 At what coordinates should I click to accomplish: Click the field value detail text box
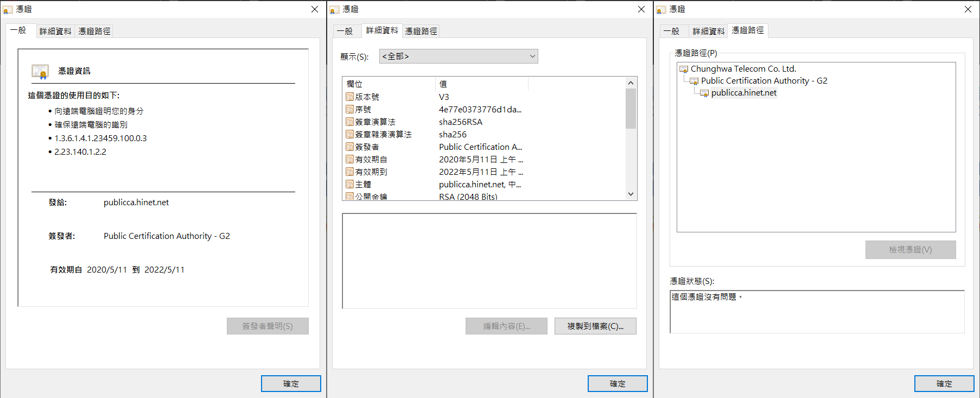coord(489,261)
